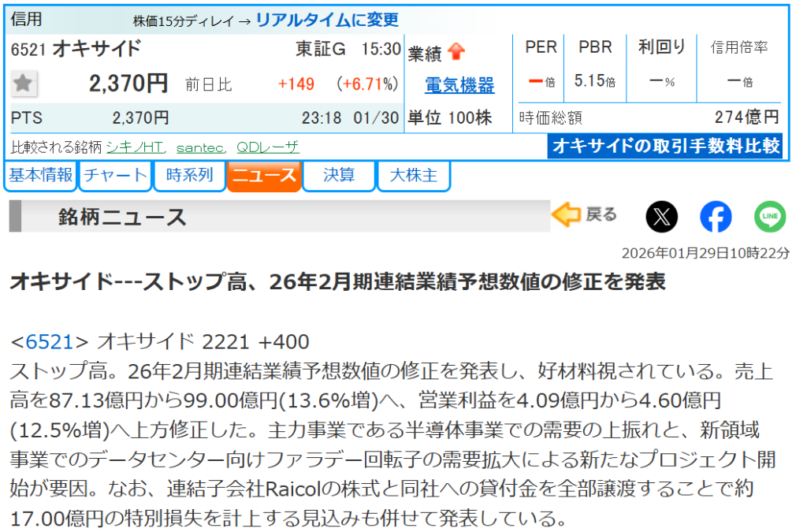Screen dimensions: 807x532
Task: Switch to リアルタイム price display
Action: click(327, 20)
